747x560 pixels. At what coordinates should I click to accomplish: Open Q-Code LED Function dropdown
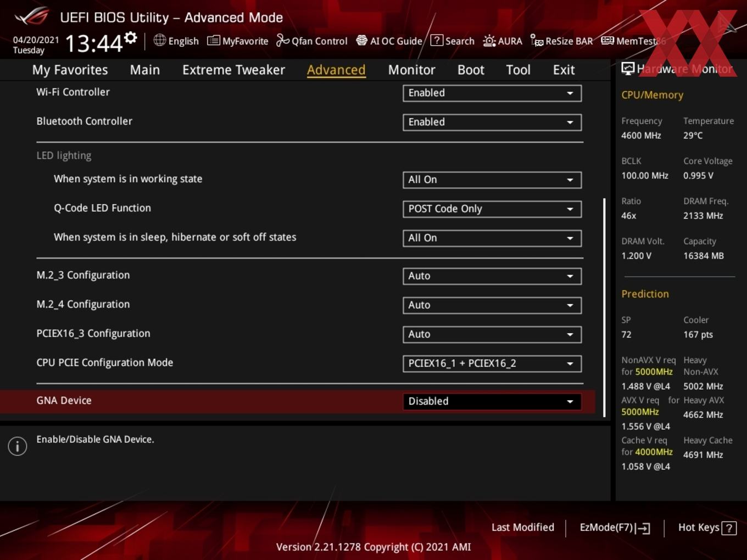[x=492, y=209]
